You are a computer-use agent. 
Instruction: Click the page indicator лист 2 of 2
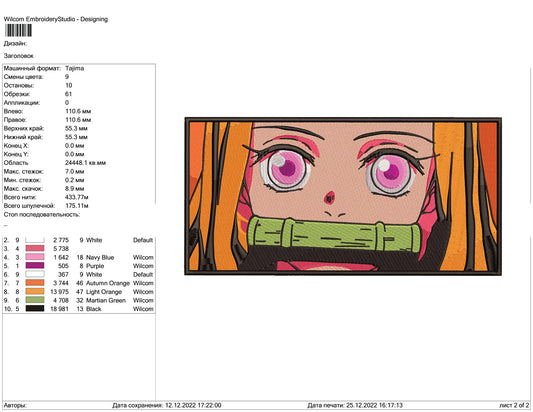(514, 405)
